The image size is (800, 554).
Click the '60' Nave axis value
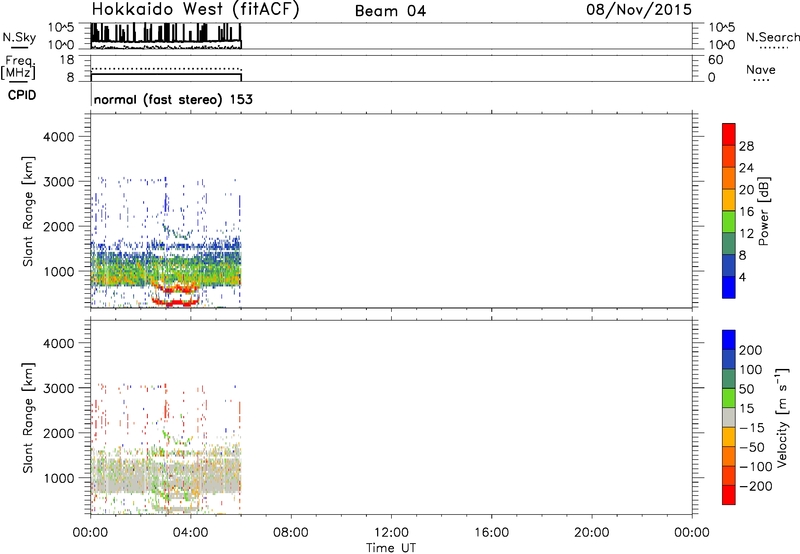(x=715, y=60)
